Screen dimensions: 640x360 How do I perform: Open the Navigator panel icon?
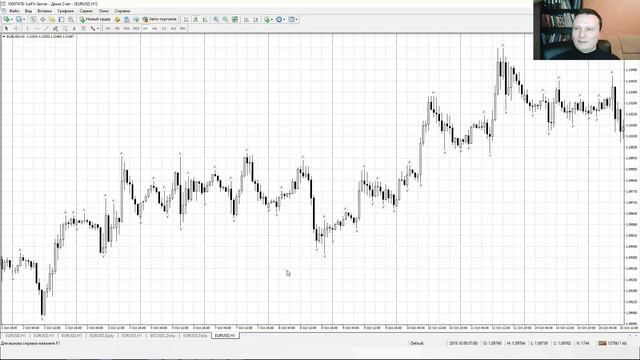[52, 19]
